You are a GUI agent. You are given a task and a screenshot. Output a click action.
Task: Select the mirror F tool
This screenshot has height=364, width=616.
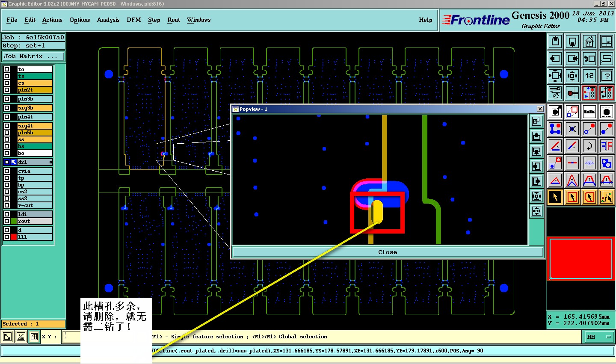point(607,146)
